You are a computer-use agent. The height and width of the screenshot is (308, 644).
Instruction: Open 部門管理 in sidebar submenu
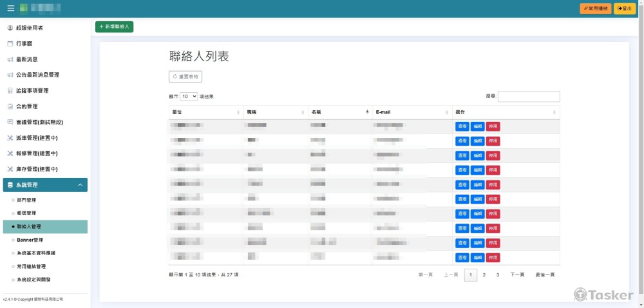tap(26, 200)
